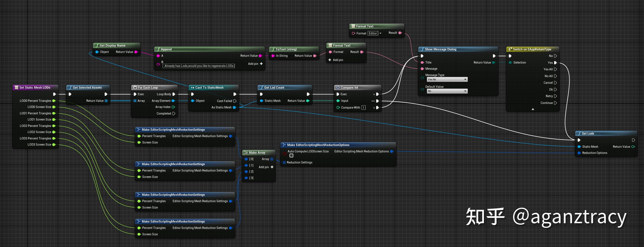Click the Compare Int gear icon
Viewport: 644px width, 247px height.
pyautogui.click(x=338, y=88)
